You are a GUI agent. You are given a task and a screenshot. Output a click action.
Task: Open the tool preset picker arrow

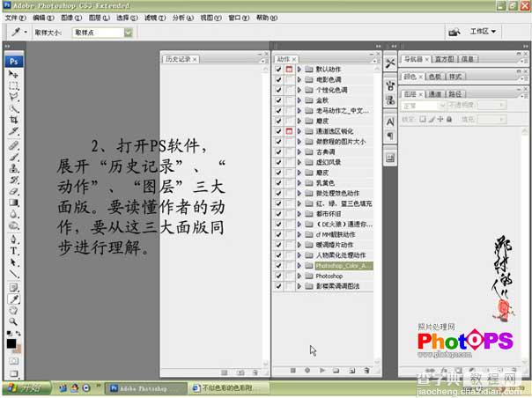26,33
